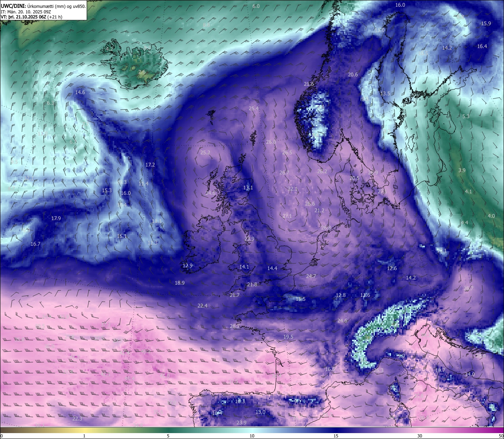Click the title text 'UWC/DINI: Úrkomumætti (mm) og uv850.'
Image resolution: width=504 pixels, height=439 pixels.
(43, 6)
